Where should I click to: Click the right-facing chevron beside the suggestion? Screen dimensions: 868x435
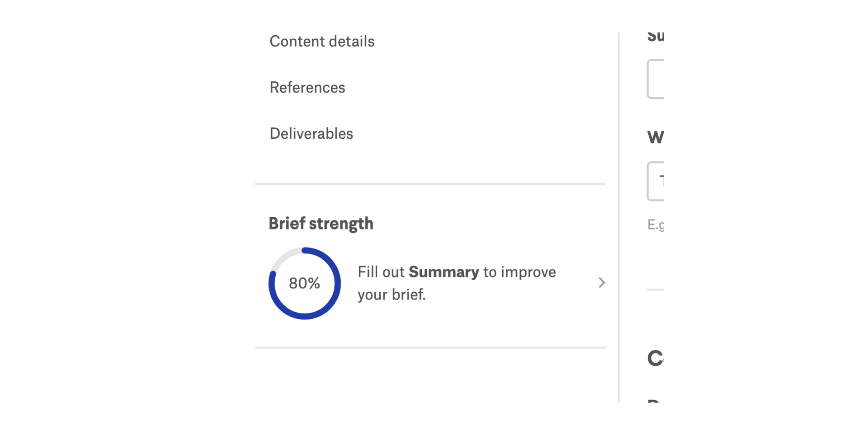click(x=602, y=283)
